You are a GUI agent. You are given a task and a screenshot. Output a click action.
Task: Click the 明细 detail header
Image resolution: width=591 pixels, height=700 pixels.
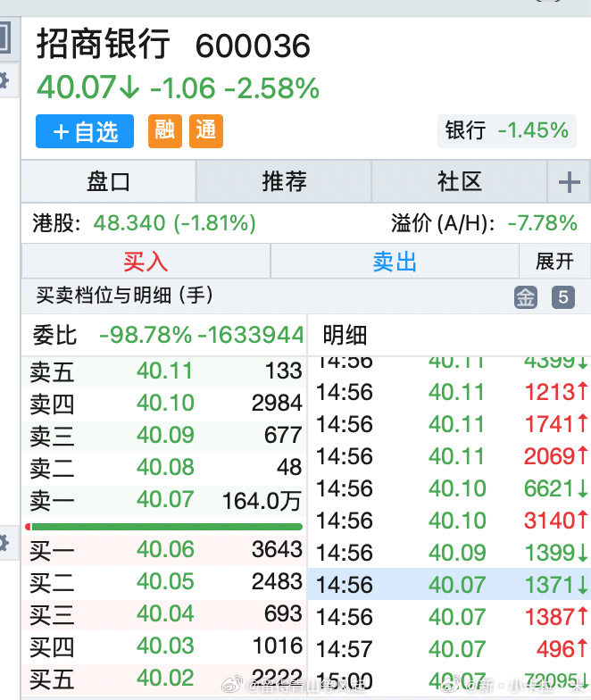(345, 336)
